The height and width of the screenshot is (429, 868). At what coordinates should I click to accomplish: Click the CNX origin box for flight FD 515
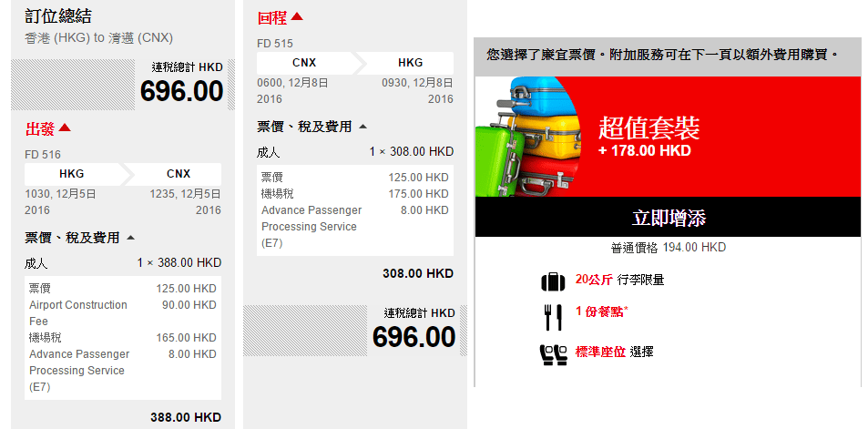(x=304, y=63)
